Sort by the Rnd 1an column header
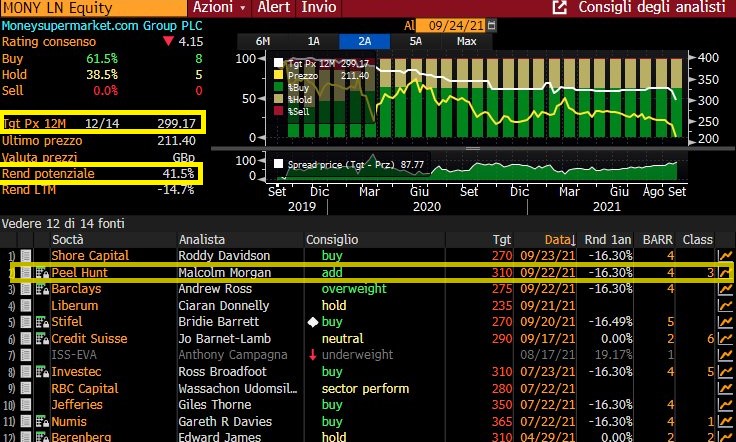The height and width of the screenshot is (442, 736). [x=608, y=240]
